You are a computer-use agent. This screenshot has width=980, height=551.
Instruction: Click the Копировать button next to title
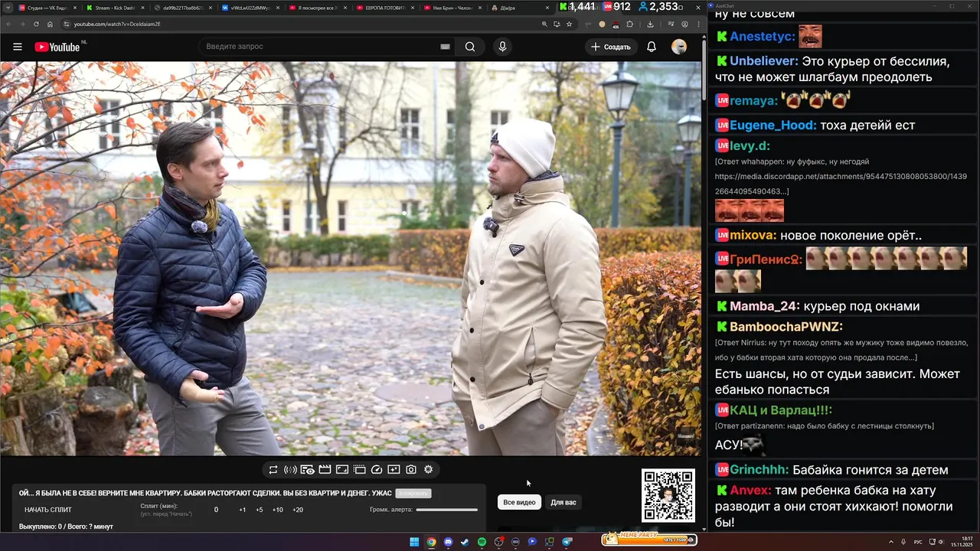click(x=413, y=494)
